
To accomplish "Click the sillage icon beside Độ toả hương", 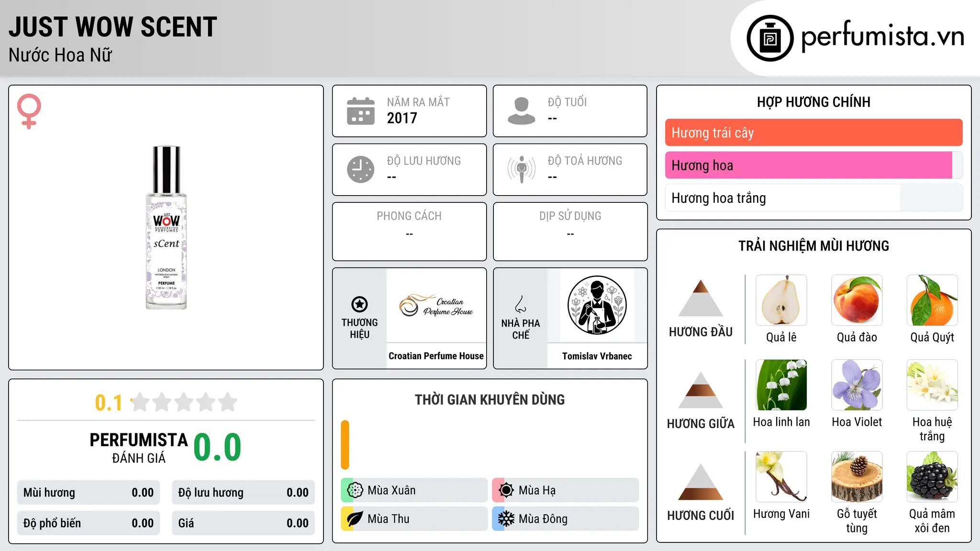I will coord(522,169).
